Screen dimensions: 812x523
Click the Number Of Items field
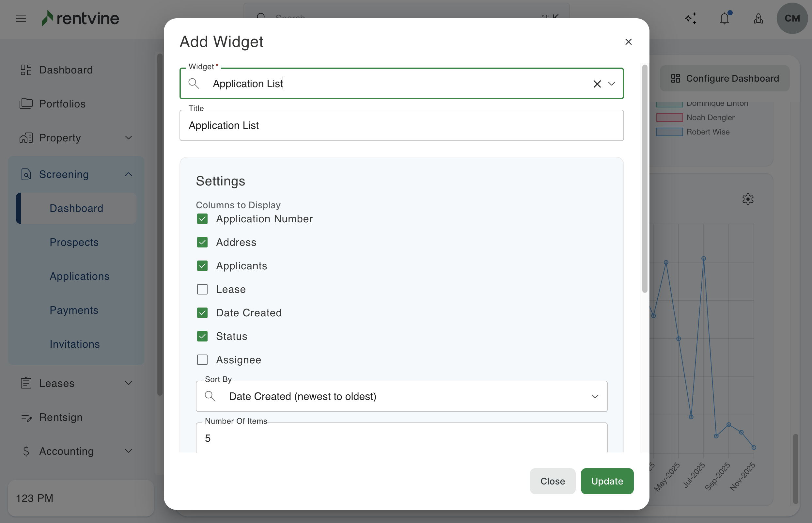pyautogui.click(x=401, y=438)
